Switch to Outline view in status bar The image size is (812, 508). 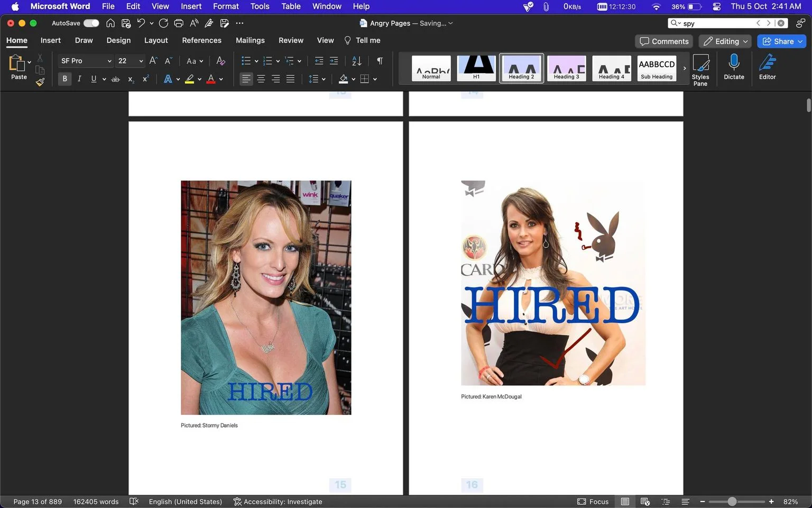(666, 501)
